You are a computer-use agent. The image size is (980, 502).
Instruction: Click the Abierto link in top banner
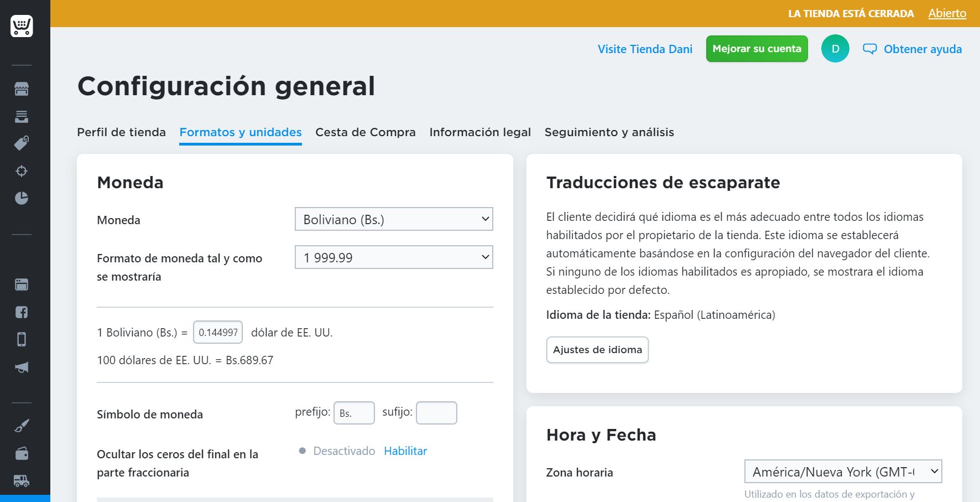[947, 13]
